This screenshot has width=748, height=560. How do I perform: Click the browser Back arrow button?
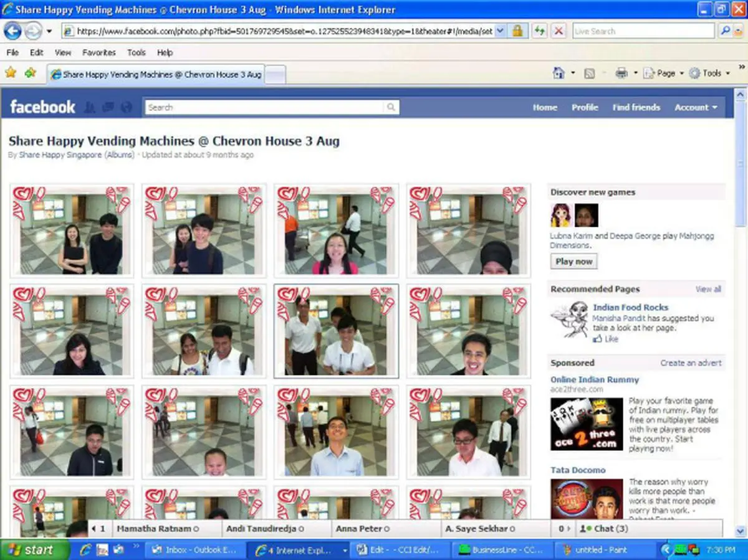[x=13, y=31]
